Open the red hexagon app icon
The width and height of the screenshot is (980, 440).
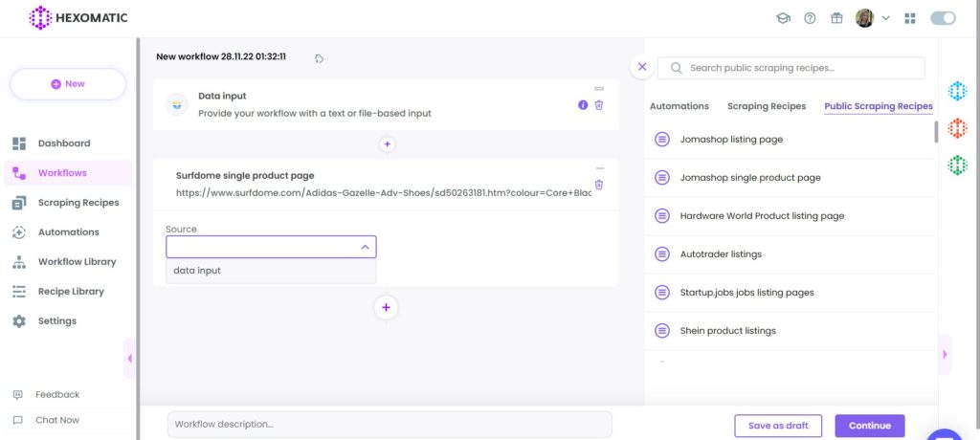point(957,128)
